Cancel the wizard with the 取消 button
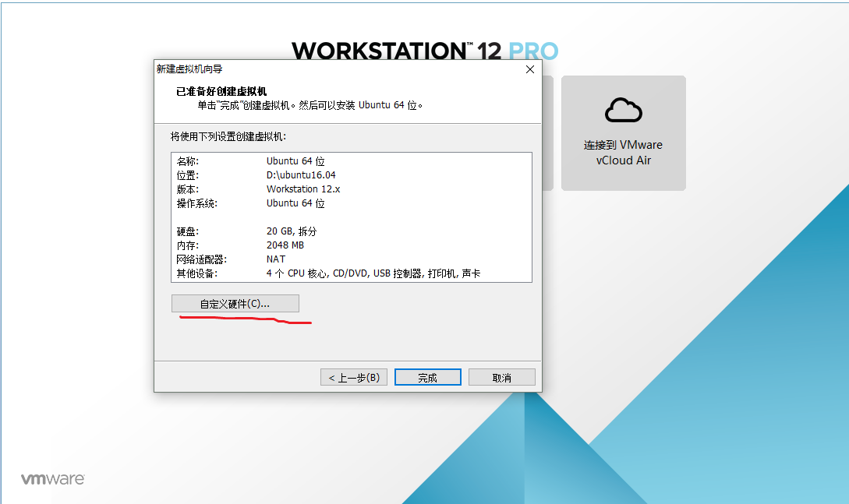 click(502, 378)
